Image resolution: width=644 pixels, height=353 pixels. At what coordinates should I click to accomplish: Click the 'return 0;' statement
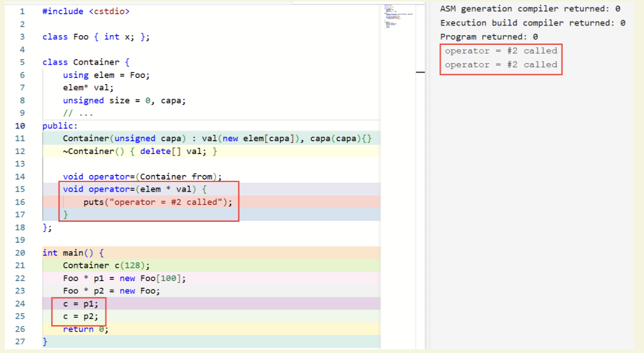tap(85, 329)
